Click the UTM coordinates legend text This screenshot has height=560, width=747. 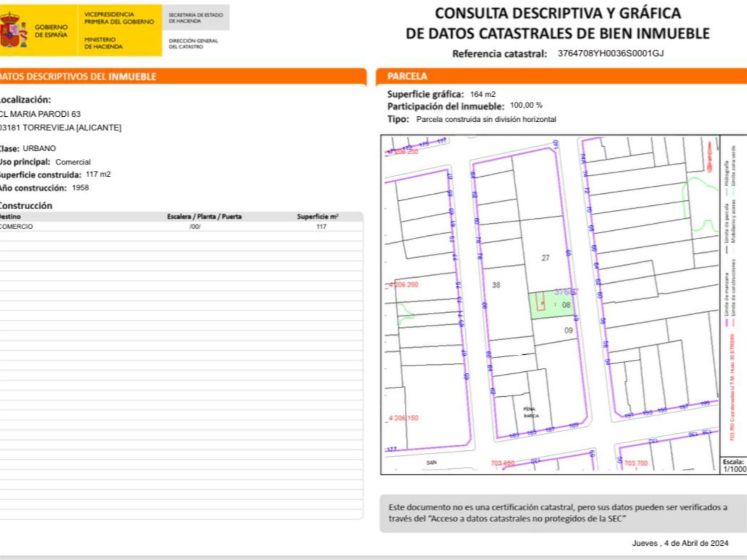pyautogui.click(x=732, y=387)
